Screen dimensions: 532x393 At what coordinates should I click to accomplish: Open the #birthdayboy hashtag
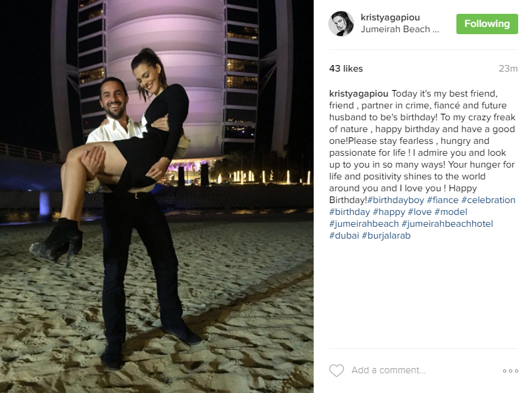click(396, 200)
